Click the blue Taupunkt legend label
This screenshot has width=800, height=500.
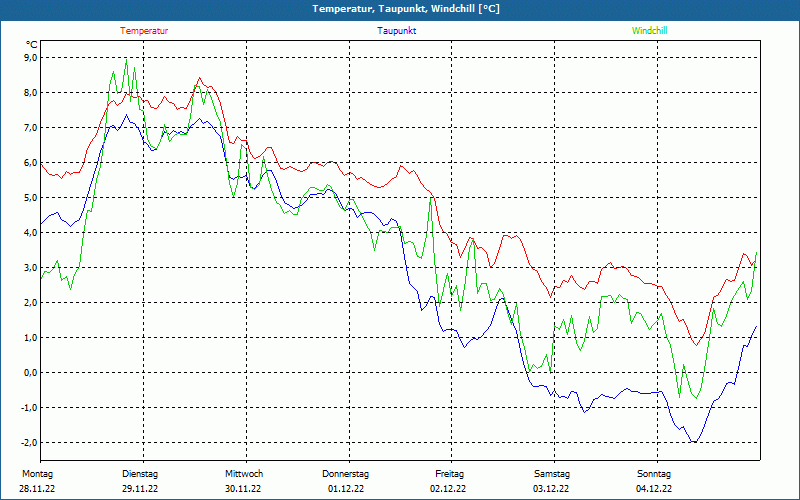(396, 31)
